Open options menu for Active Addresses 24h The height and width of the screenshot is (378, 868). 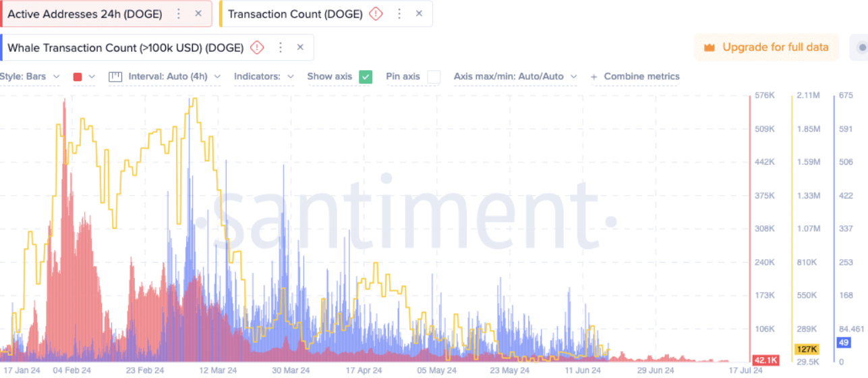tap(178, 13)
